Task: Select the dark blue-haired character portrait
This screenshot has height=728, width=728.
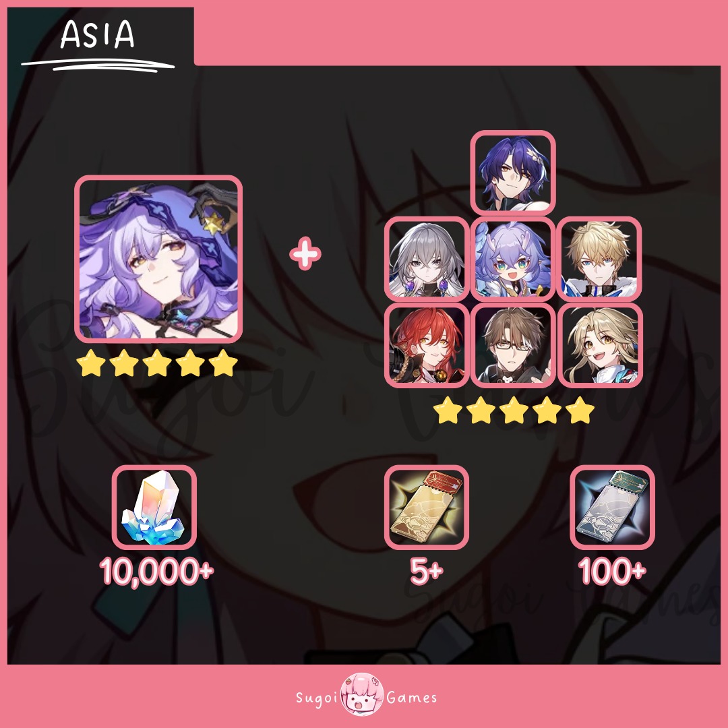Action: coord(513,173)
